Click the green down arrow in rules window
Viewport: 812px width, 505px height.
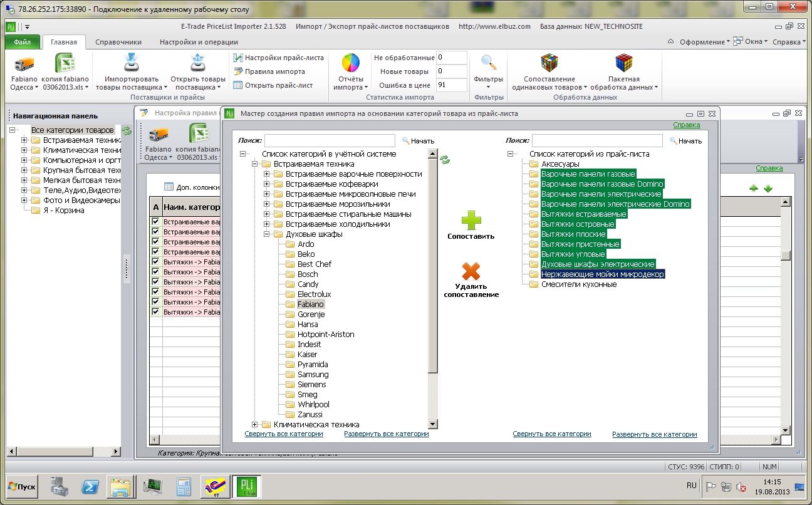pyautogui.click(x=768, y=188)
